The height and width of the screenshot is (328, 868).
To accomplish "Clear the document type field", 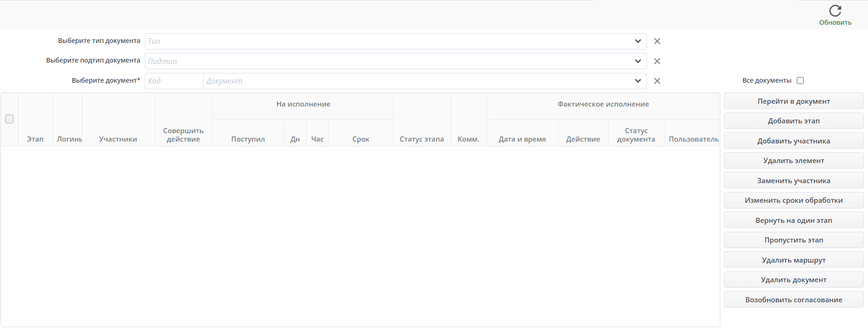I will click(x=657, y=41).
